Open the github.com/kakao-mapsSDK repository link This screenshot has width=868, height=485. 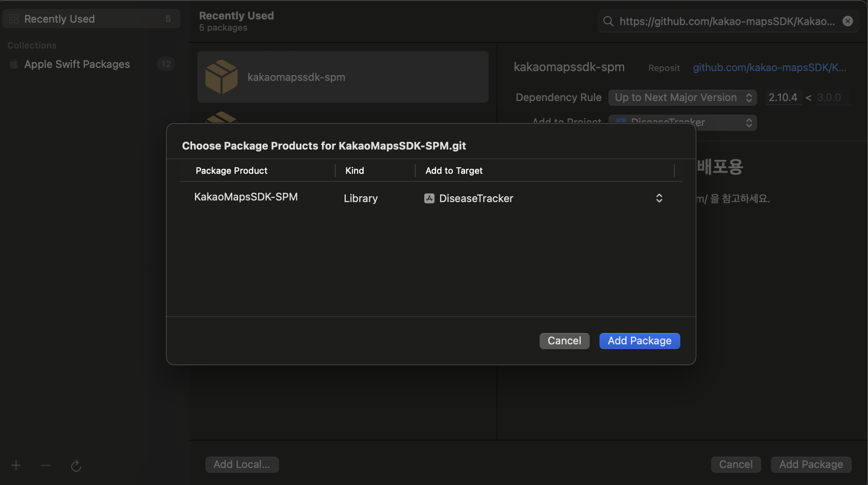[769, 67]
